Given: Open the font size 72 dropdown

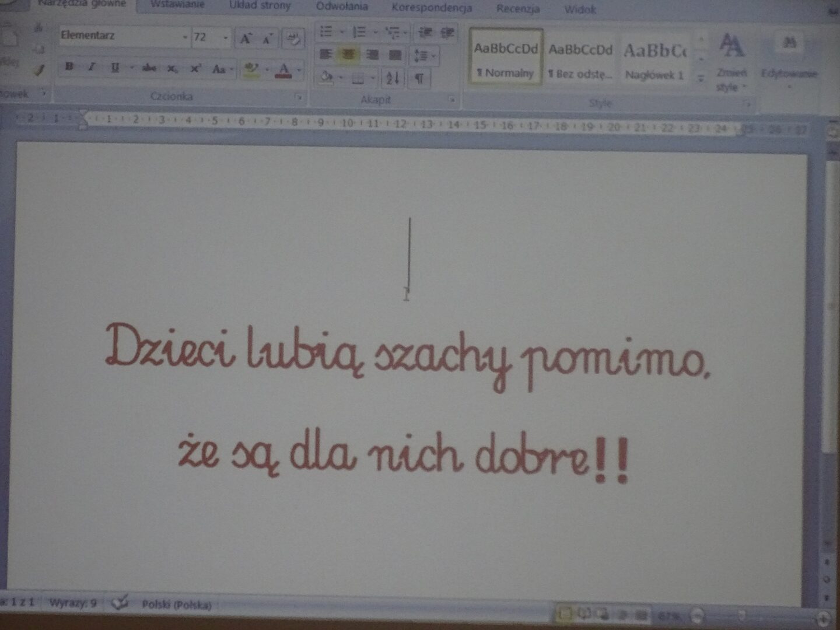Looking at the screenshot, I should [x=226, y=38].
